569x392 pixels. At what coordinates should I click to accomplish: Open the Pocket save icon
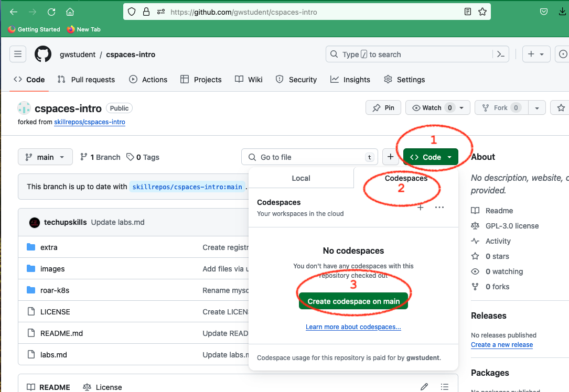(x=544, y=12)
